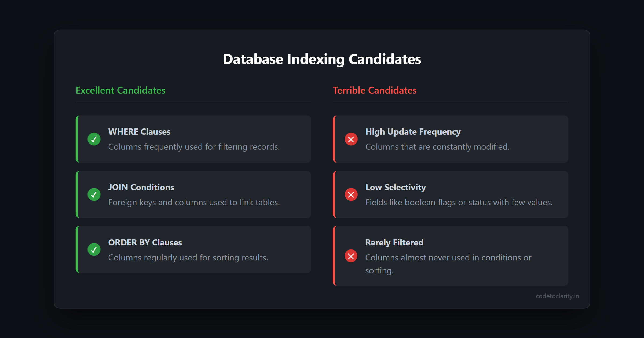Click 'Columns almost never used in conditions' description
Screen dimensions: 644x338
coord(448,264)
